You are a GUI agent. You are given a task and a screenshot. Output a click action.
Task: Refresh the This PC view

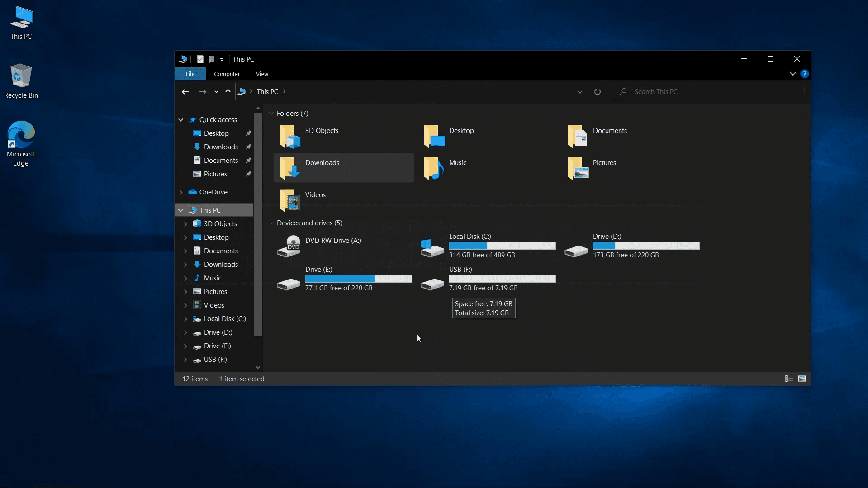coord(597,92)
